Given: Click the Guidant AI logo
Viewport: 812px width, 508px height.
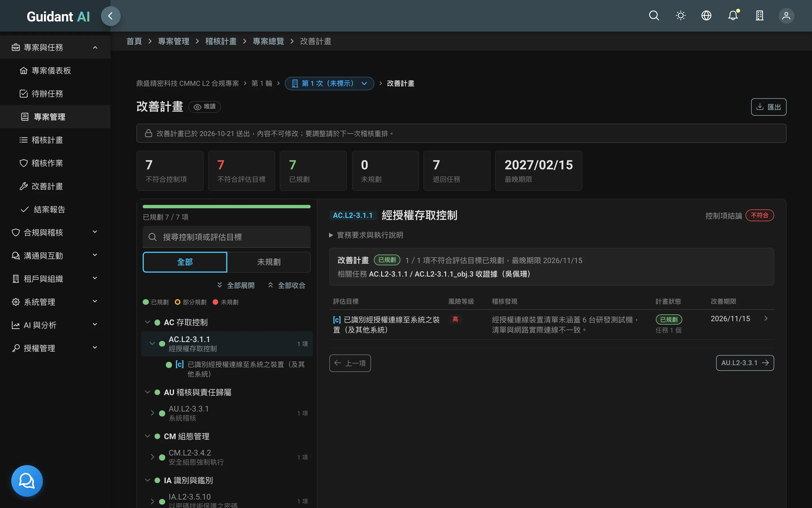Looking at the screenshot, I should (58, 16).
